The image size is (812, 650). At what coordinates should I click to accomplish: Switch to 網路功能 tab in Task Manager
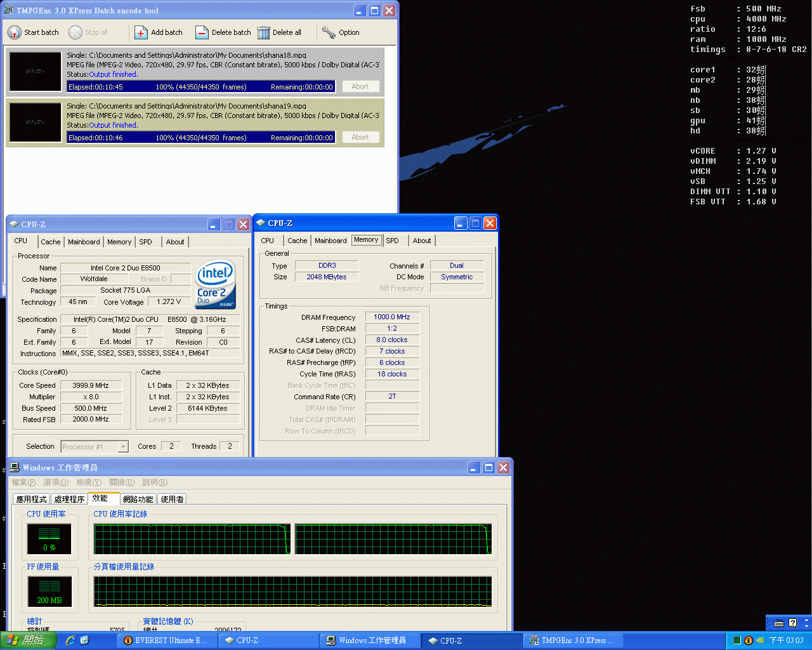click(x=138, y=500)
